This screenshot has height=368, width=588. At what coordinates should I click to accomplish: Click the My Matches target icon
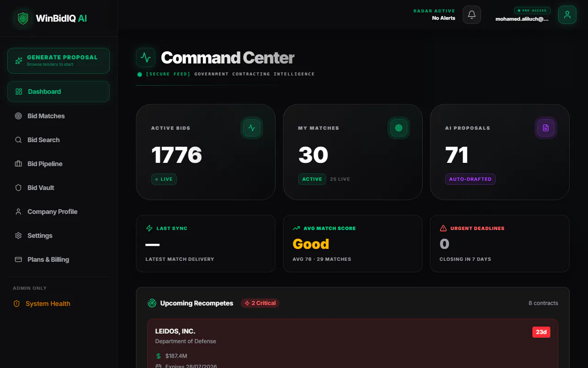(399, 128)
